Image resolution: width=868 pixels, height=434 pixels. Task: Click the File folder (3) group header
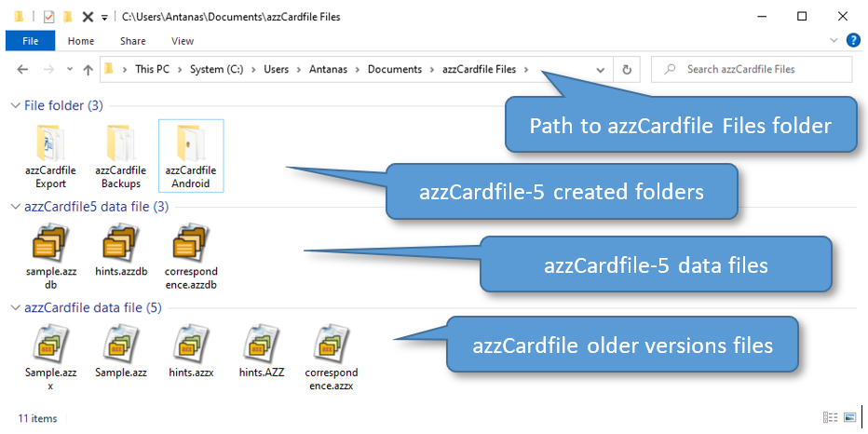point(63,105)
